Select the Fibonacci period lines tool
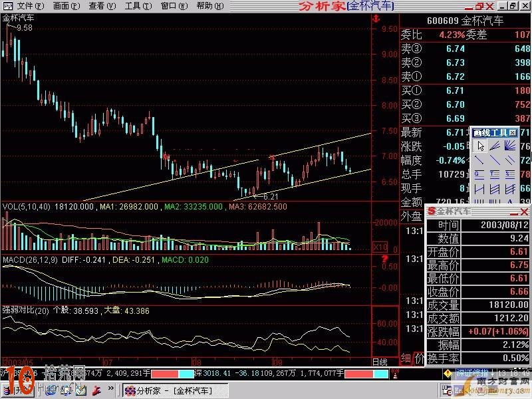 pos(495,201)
